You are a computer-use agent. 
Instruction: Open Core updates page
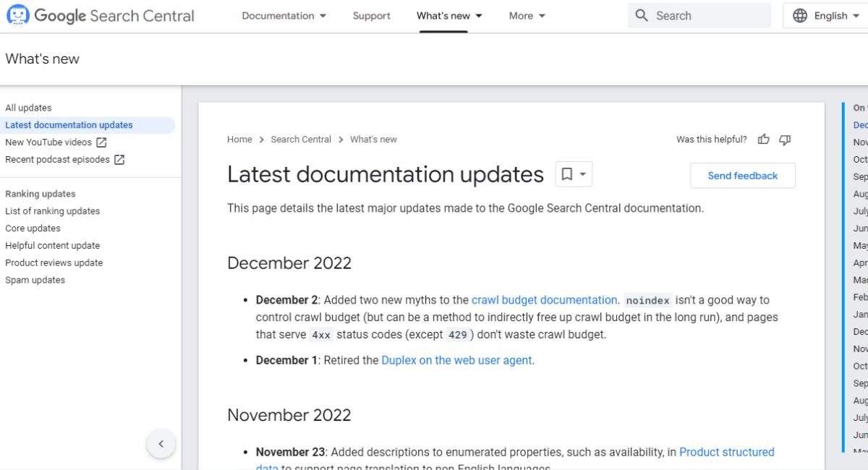tap(33, 228)
